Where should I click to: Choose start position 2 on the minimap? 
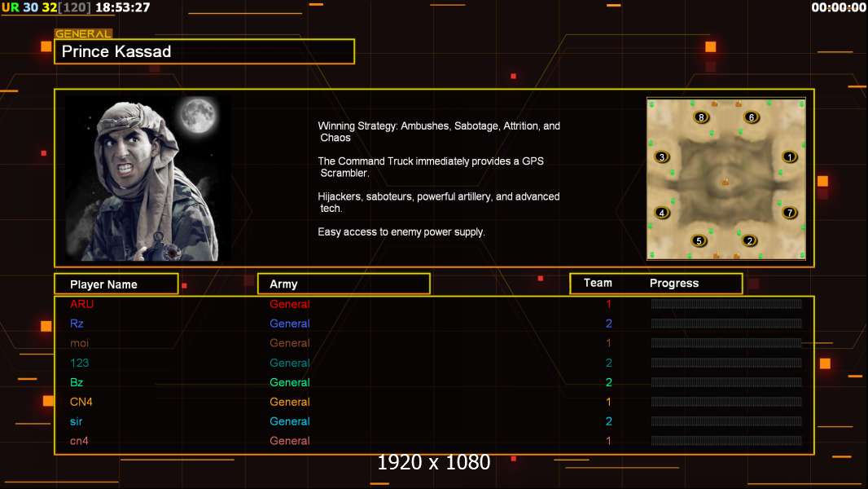click(750, 241)
